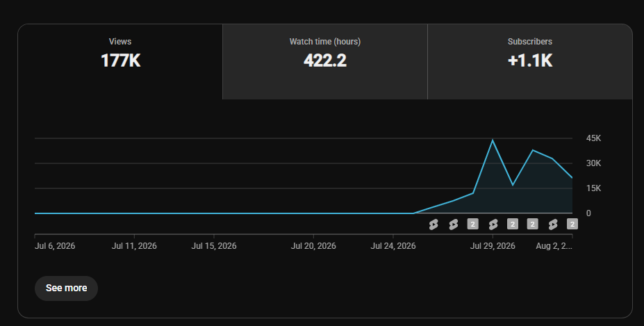Click the dip between the two peaks
Screen dimensions: 644x326
pyautogui.click(x=513, y=185)
